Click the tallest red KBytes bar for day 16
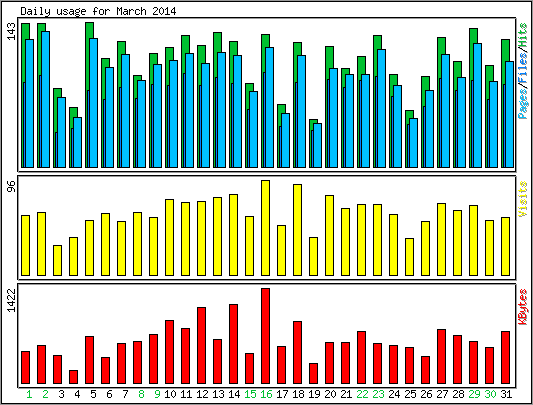 click(x=265, y=336)
